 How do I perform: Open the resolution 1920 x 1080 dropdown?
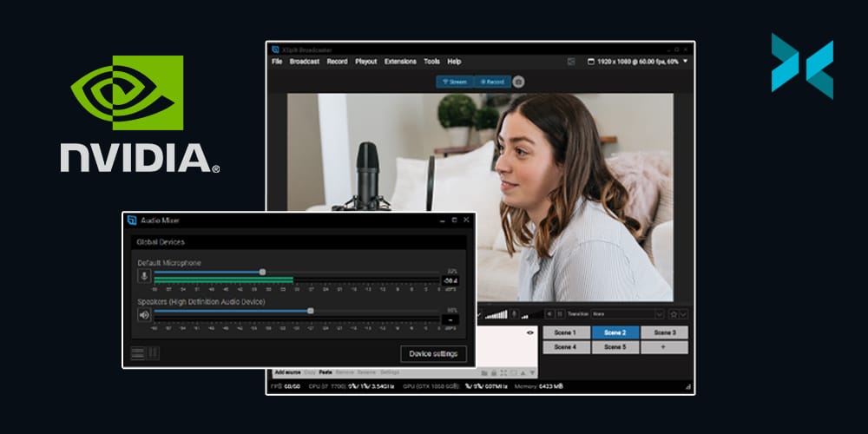click(x=685, y=62)
